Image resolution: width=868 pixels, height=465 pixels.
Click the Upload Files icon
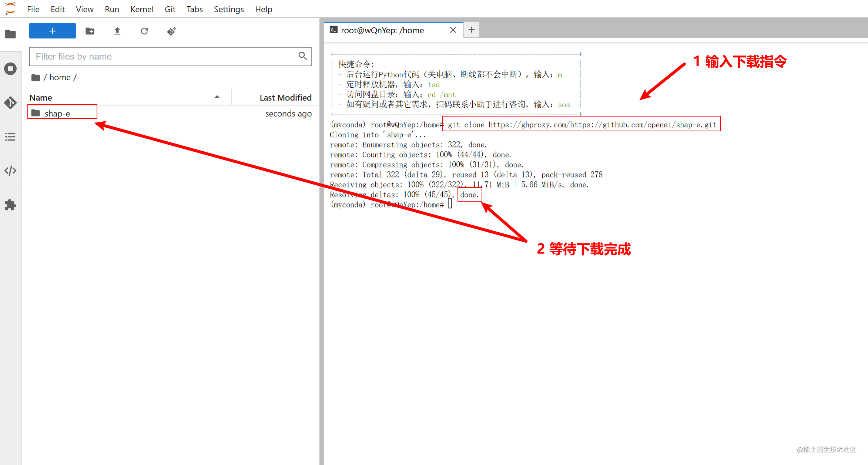(117, 31)
